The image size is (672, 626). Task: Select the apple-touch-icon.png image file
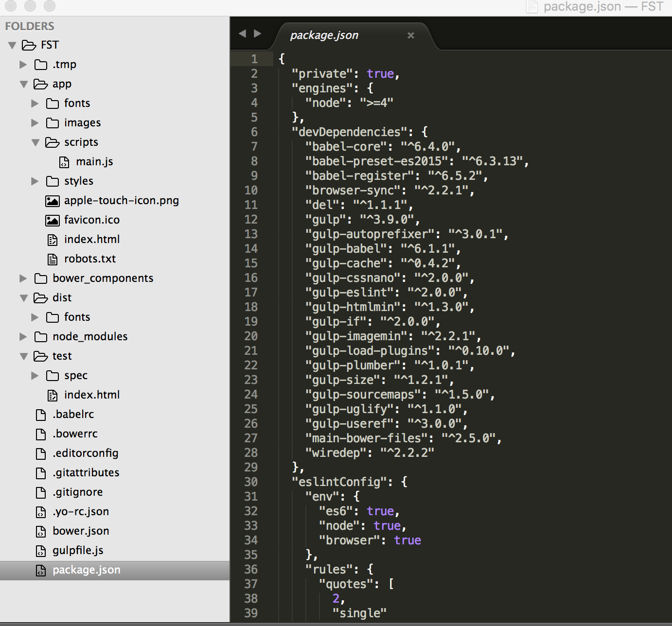coord(122,200)
